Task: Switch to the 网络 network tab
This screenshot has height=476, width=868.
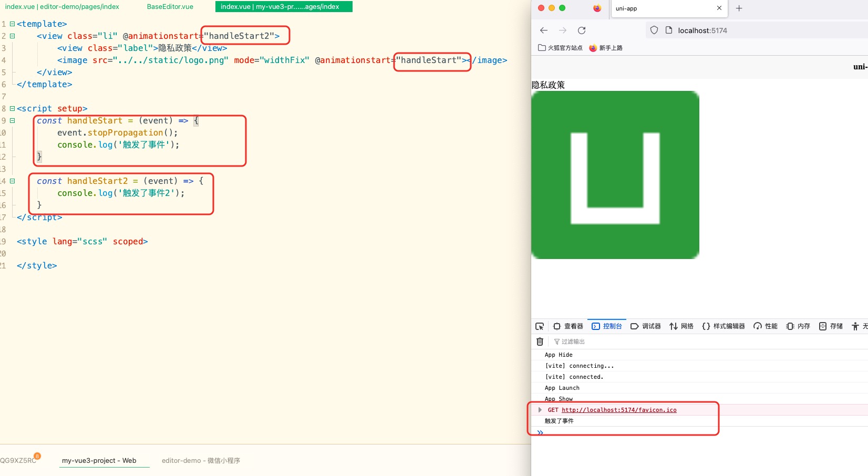Action: [x=681, y=326]
